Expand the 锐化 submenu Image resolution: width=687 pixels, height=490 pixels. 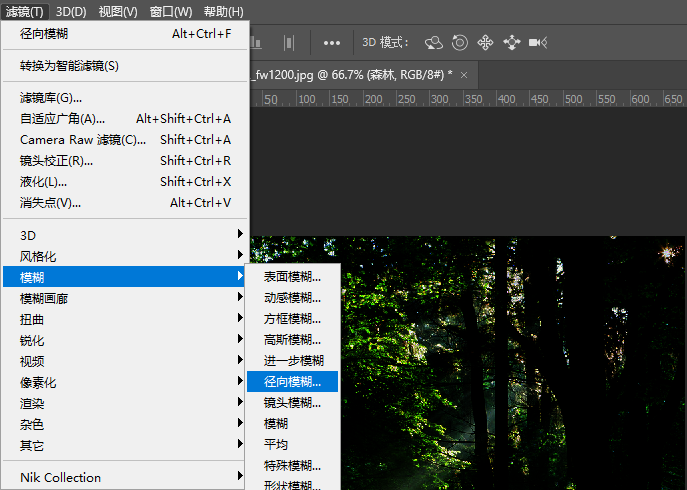(124, 340)
